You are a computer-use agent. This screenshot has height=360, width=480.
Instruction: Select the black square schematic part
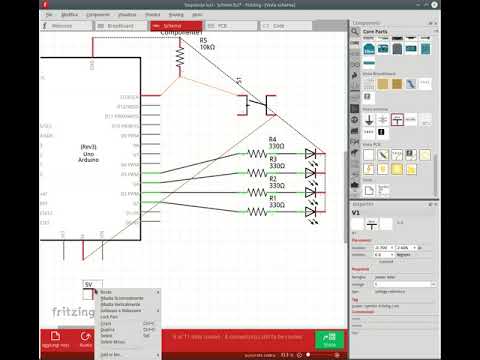pos(381,132)
